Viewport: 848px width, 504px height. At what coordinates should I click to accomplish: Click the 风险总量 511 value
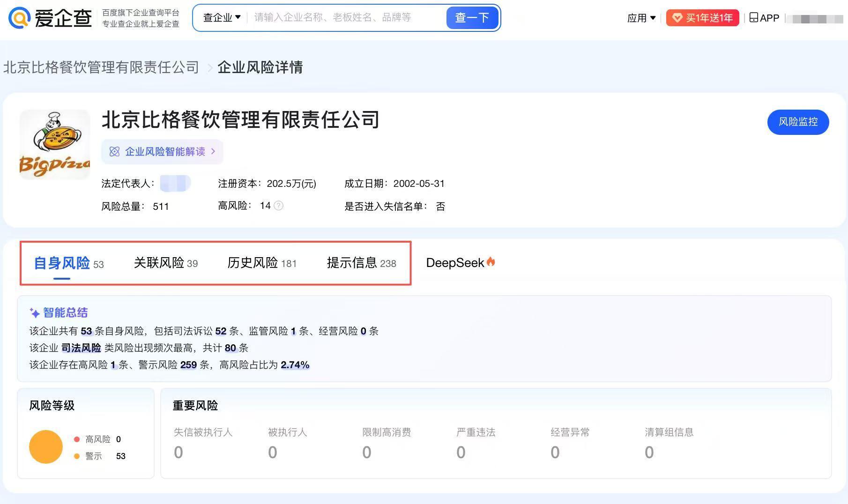pyautogui.click(x=161, y=207)
